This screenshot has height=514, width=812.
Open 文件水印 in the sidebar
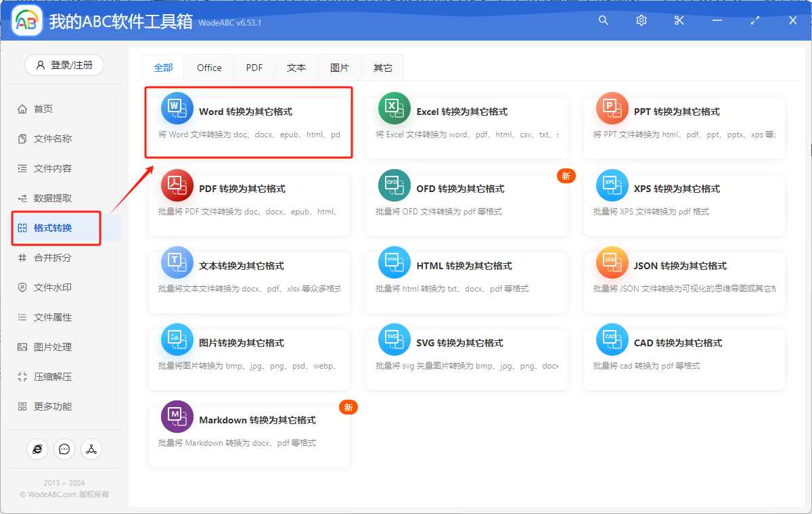[53, 287]
